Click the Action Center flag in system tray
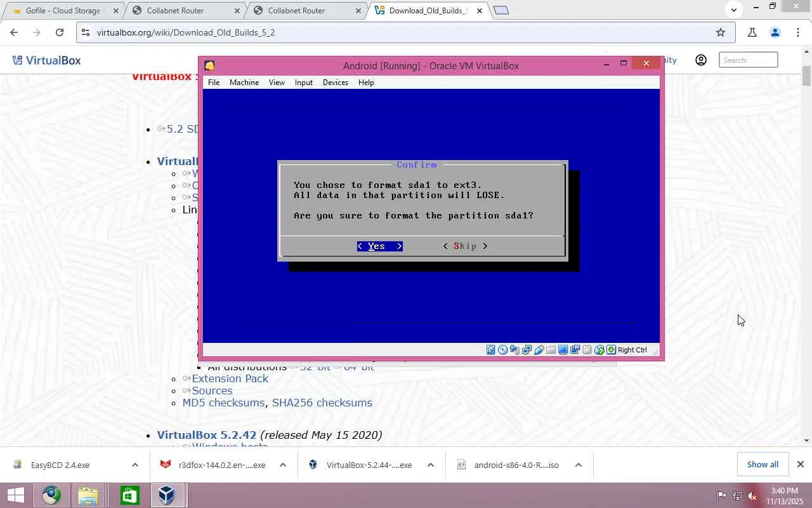Screen dimensions: 812x508 coord(721,495)
